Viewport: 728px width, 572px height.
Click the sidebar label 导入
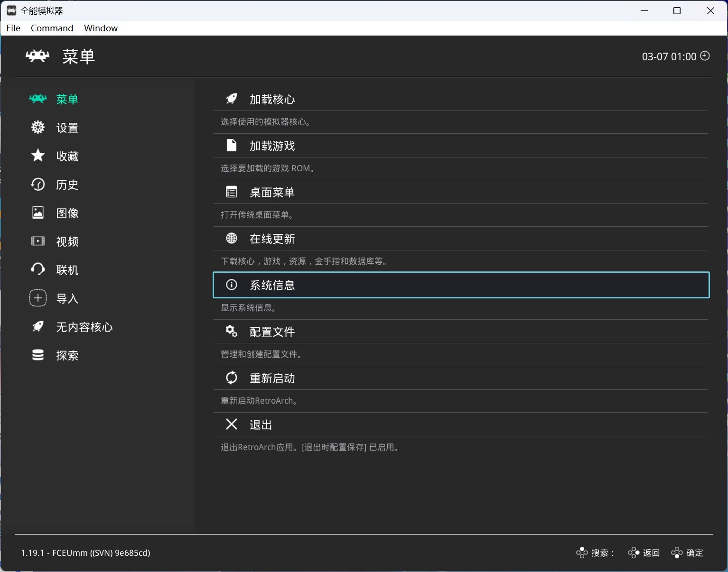pos(67,298)
